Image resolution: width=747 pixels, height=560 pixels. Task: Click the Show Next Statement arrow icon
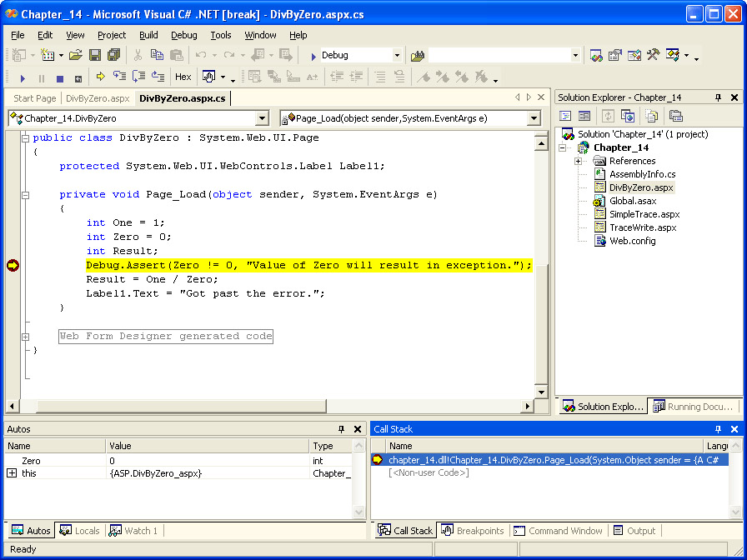point(100,77)
